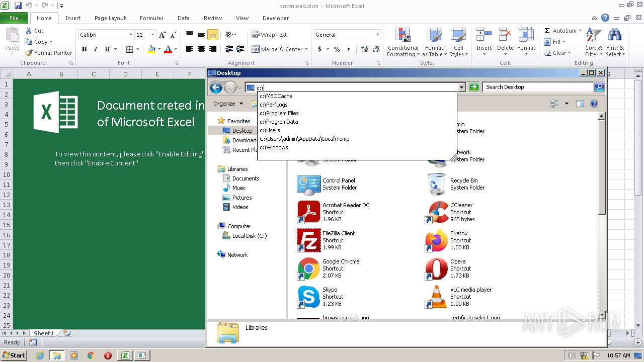Open Sort & Filter menu
The width and height of the screenshot is (644, 362).
[594, 43]
